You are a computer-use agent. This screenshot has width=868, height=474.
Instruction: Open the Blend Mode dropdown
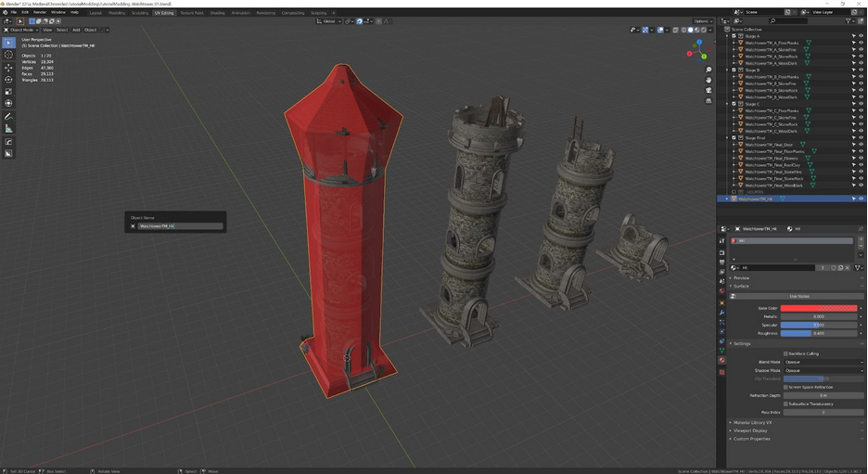(823, 362)
